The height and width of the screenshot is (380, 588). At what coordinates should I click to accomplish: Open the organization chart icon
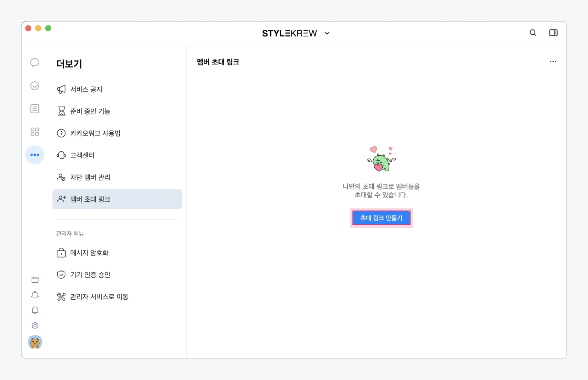pyautogui.click(x=35, y=295)
